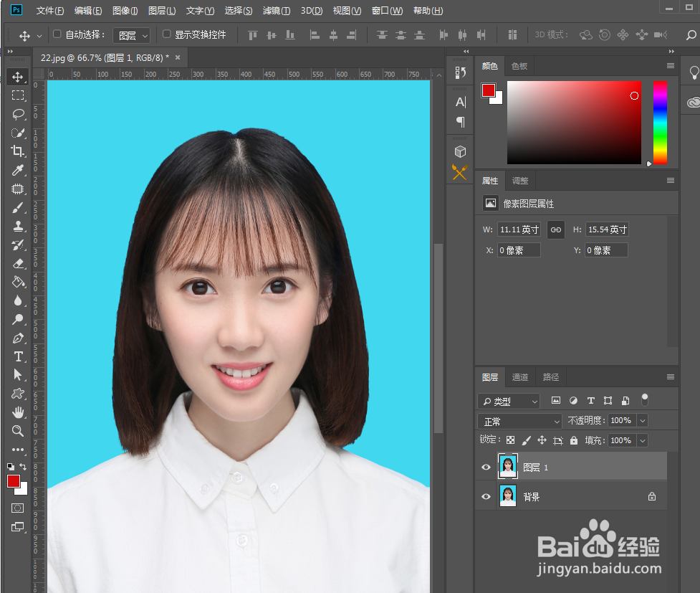Close the 22.jpg document tab
The width and height of the screenshot is (700, 593).
click(178, 57)
